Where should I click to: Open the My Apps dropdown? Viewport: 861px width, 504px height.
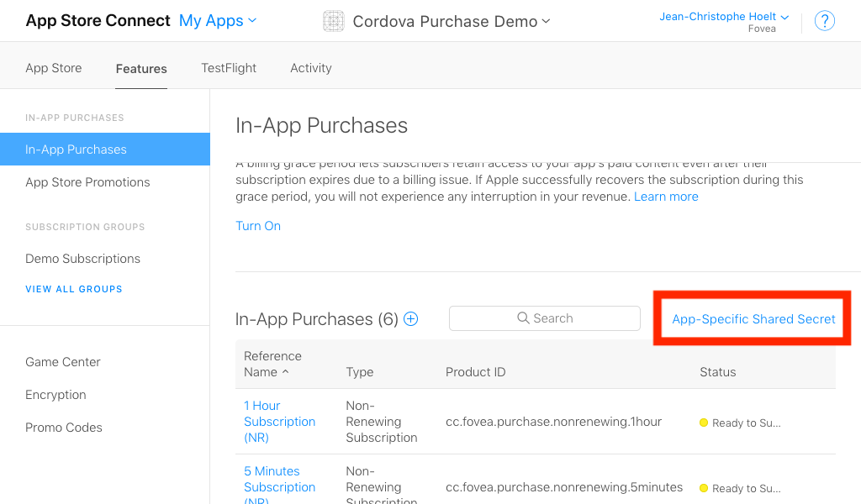click(x=218, y=21)
